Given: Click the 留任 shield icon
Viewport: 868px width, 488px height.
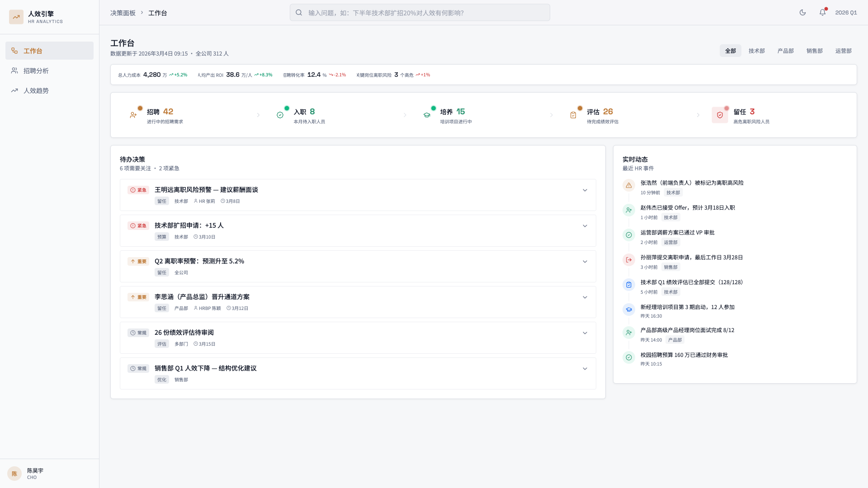Looking at the screenshot, I should (x=720, y=115).
